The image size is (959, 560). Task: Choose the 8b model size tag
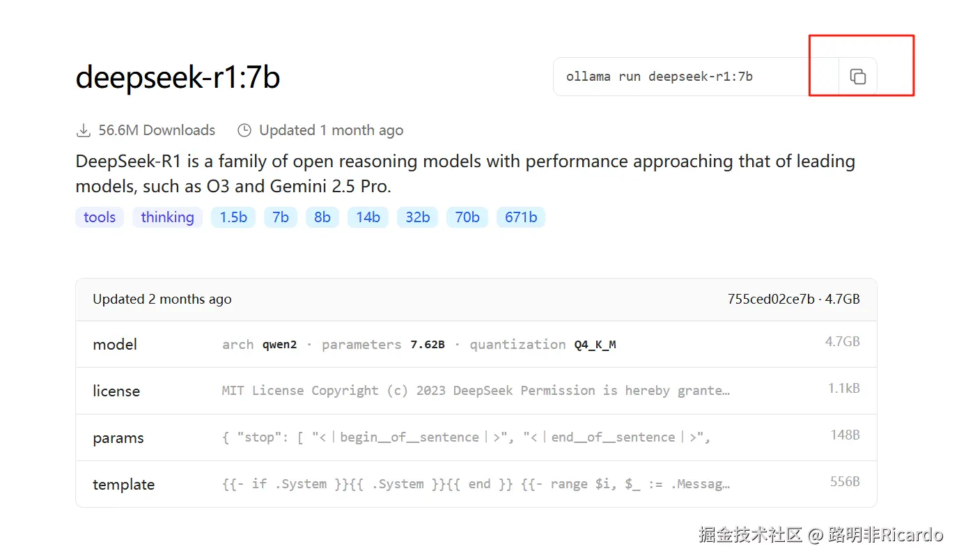tap(322, 217)
